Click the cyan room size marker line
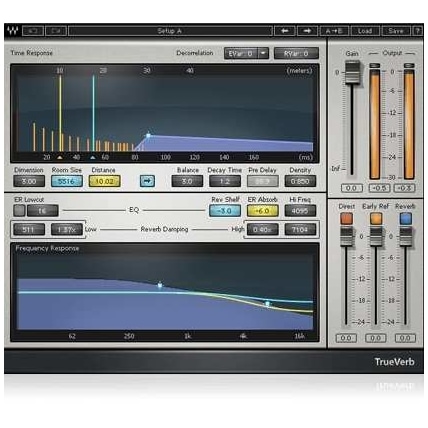 [x=93, y=113]
